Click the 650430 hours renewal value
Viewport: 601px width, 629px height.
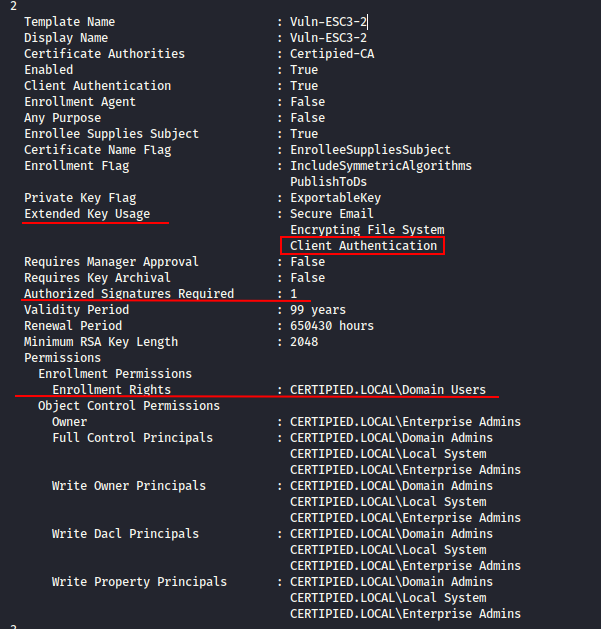(x=332, y=326)
